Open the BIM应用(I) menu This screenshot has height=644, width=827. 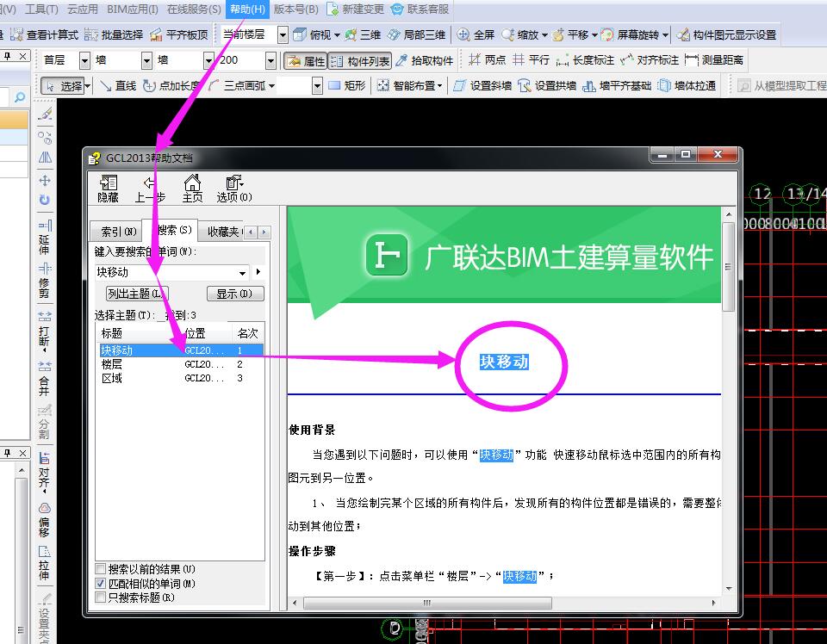[133, 9]
